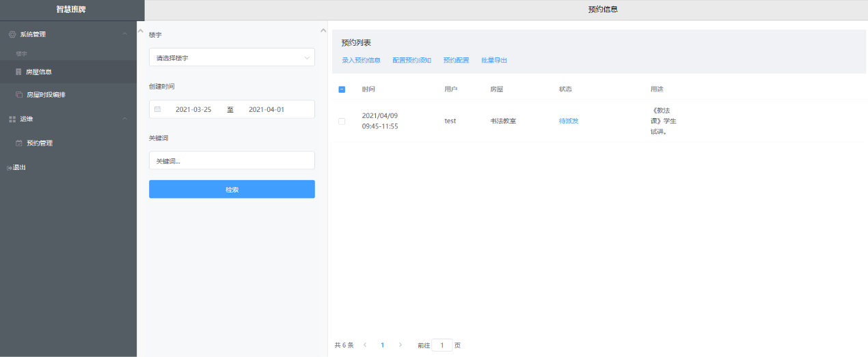Open the 预约管理 sidebar menu item
Image resolution: width=868 pixels, height=357 pixels.
[x=68, y=143]
